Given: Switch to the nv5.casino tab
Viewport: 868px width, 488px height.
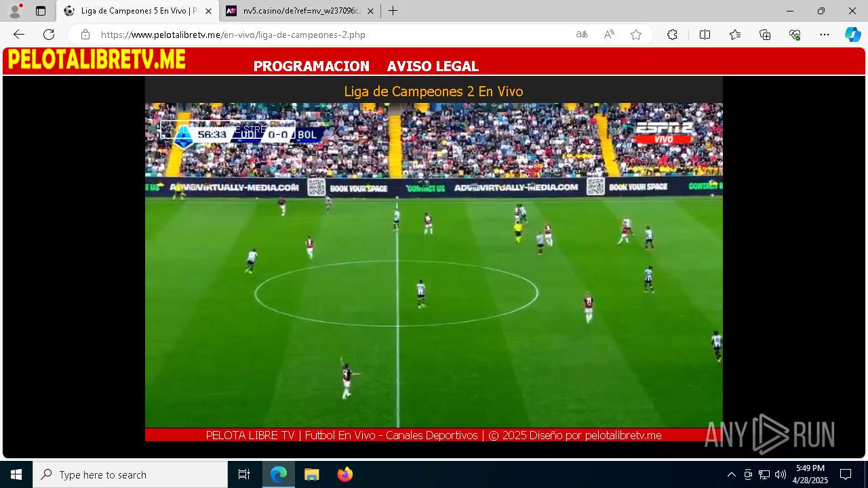Looking at the screenshot, I should coord(300,11).
